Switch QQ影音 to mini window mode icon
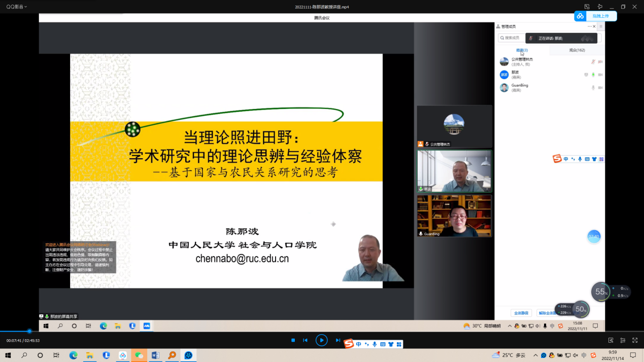Viewport: 644px width, 362px height. tap(587, 7)
